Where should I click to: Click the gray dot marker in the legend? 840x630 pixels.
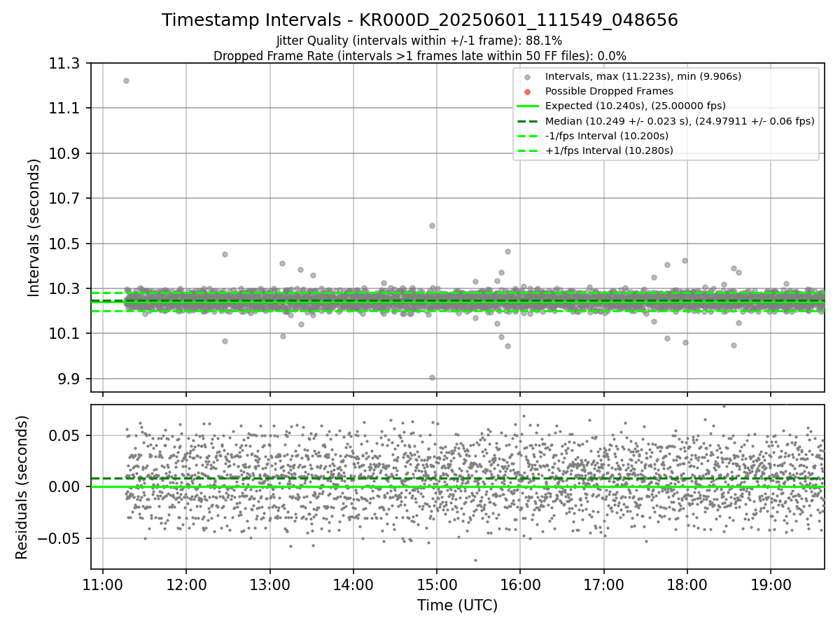pyautogui.click(x=528, y=77)
